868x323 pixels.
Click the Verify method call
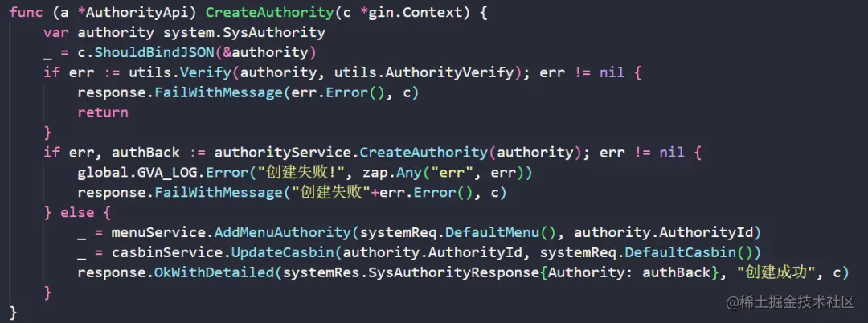click(x=205, y=72)
